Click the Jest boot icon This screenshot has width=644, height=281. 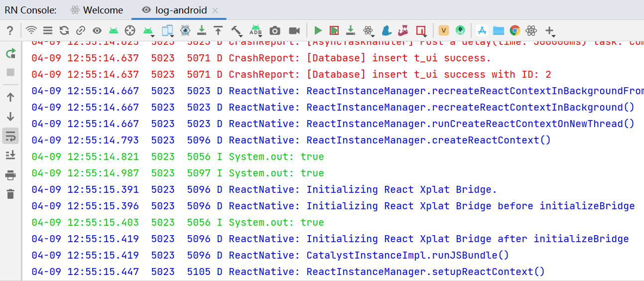click(x=404, y=30)
